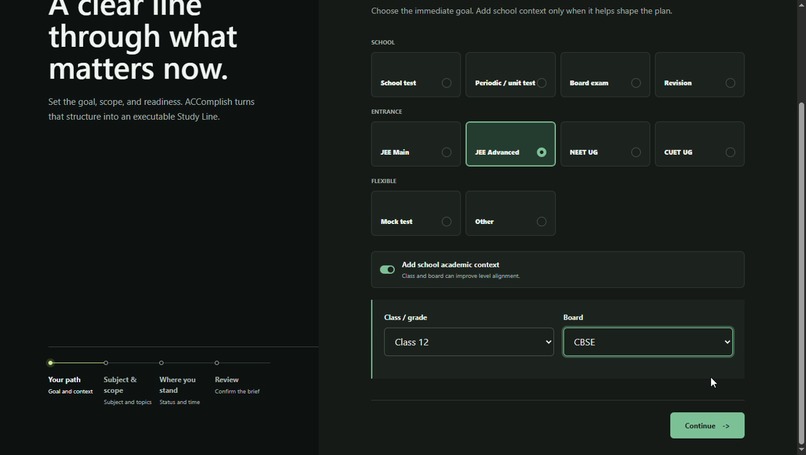Click the arrow icon in Continue button
The width and height of the screenshot is (806, 455).
(726, 426)
